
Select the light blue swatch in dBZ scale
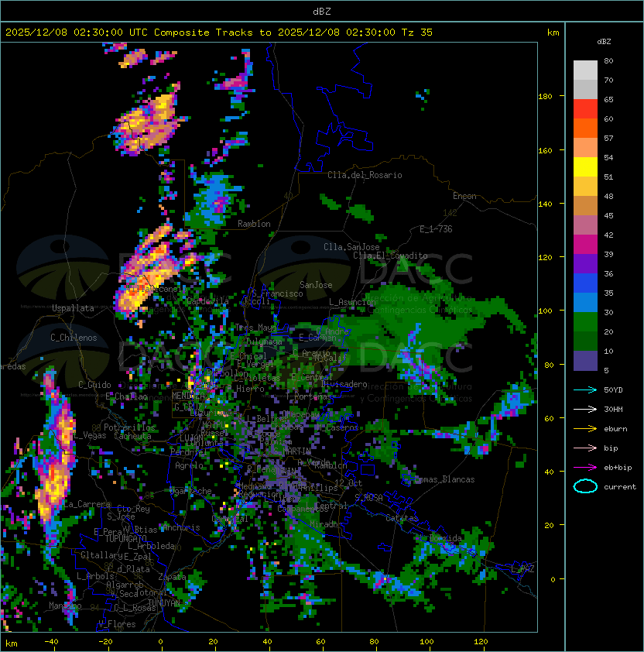pyautogui.click(x=585, y=302)
